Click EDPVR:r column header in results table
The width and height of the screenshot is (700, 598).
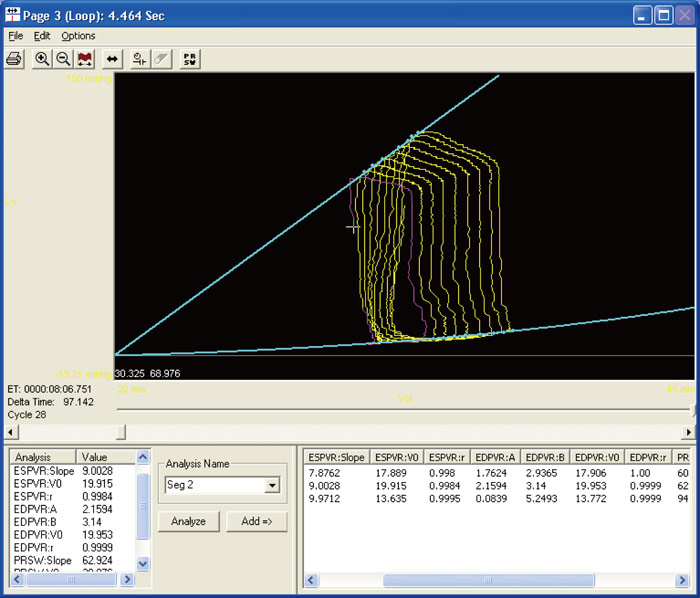[648, 457]
